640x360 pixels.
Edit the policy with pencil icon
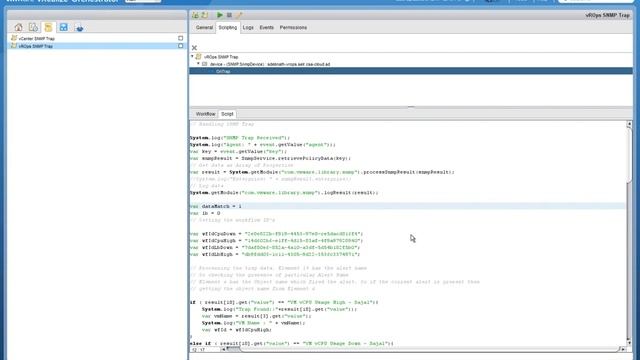239,15
